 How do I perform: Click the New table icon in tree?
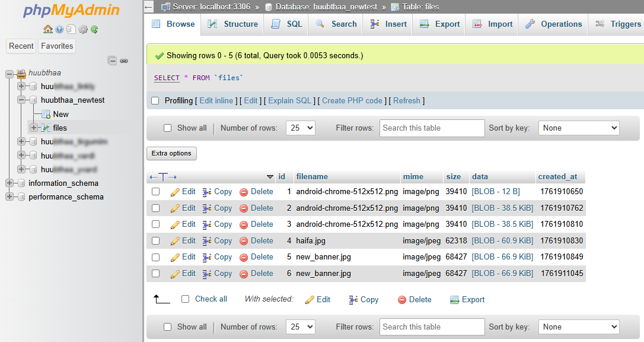pos(46,114)
